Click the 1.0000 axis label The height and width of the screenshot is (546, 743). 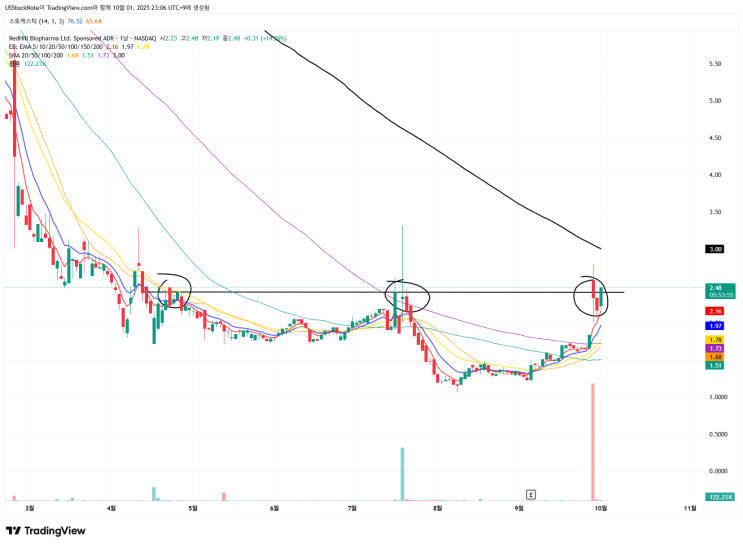pos(718,397)
